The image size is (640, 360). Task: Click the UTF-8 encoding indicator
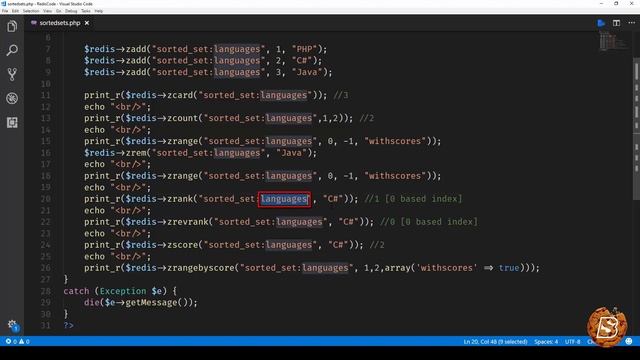[x=572, y=342]
